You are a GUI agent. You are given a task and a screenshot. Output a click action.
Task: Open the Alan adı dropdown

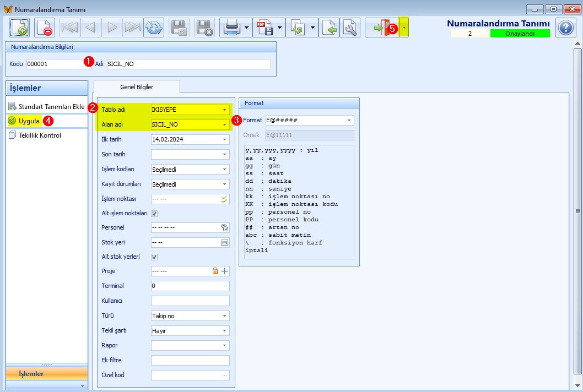pos(224,124)
